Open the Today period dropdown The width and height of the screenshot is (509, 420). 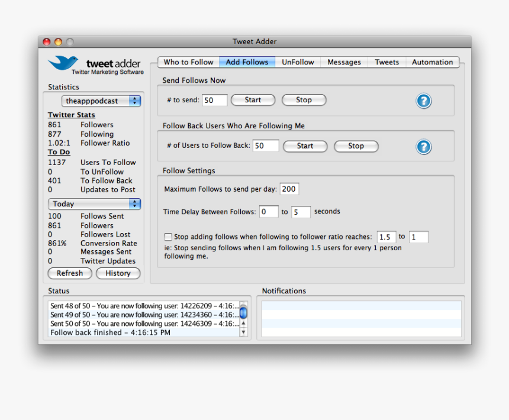[95, 204]
